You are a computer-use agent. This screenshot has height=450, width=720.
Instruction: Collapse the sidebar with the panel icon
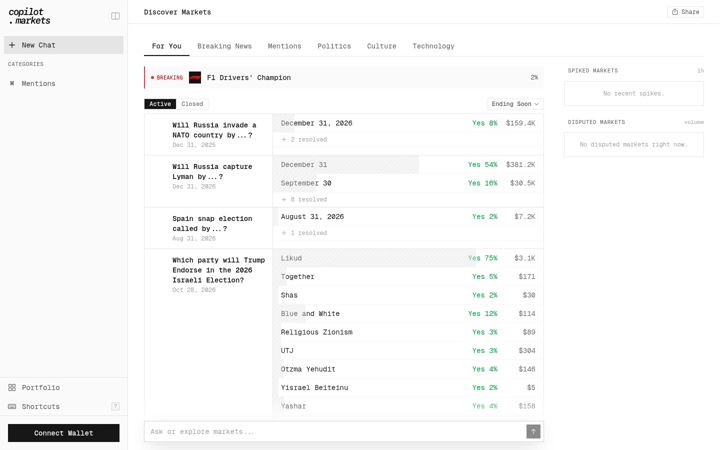pyautogui.click(x=115, y=16)
